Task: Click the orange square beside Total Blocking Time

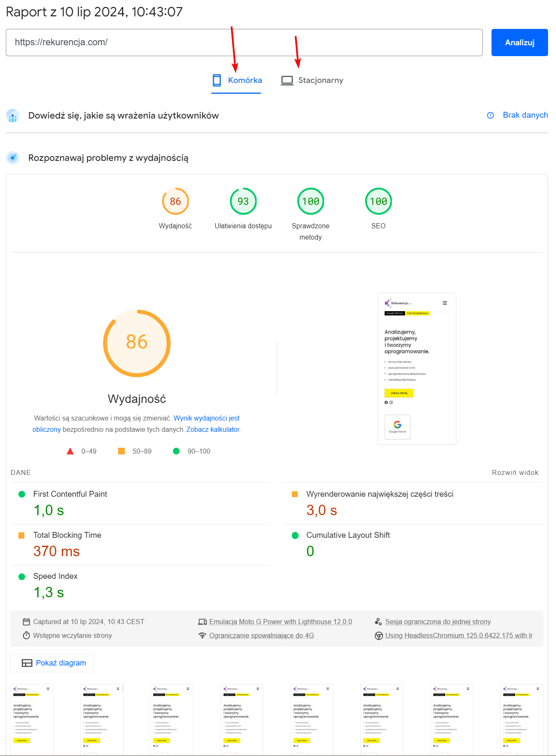Action: click(x=21, y=535)
